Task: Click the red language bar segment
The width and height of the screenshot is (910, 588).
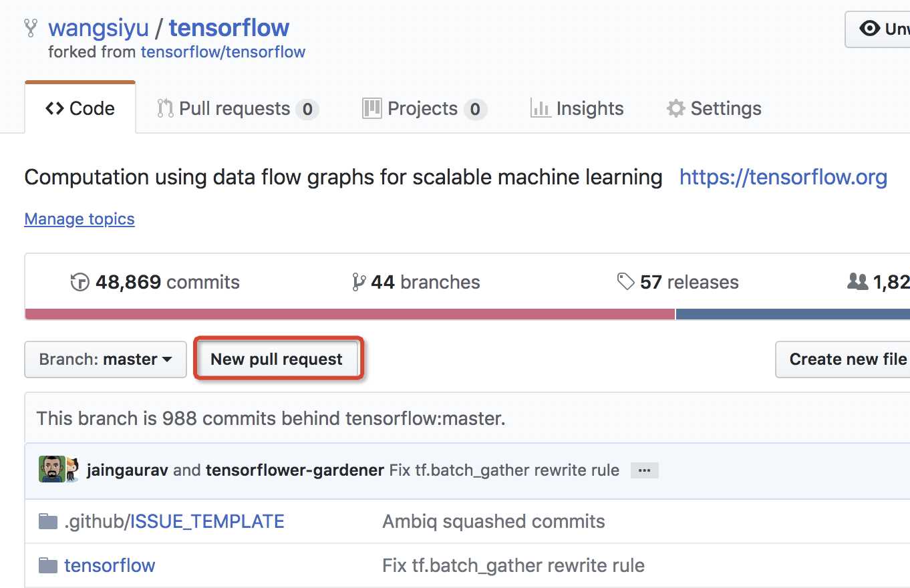Action: pos(350,314)
